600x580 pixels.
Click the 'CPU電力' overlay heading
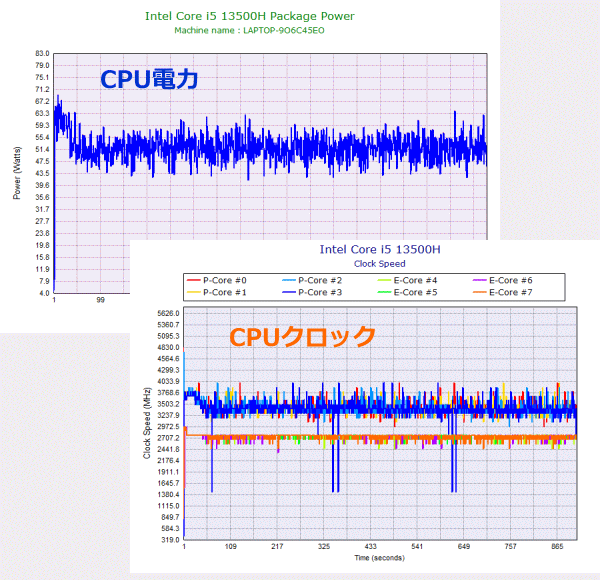point(149,80)
